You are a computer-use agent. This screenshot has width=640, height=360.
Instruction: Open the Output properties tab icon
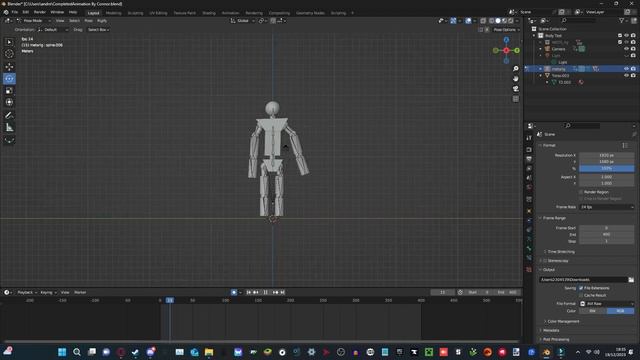coord(529,159)
